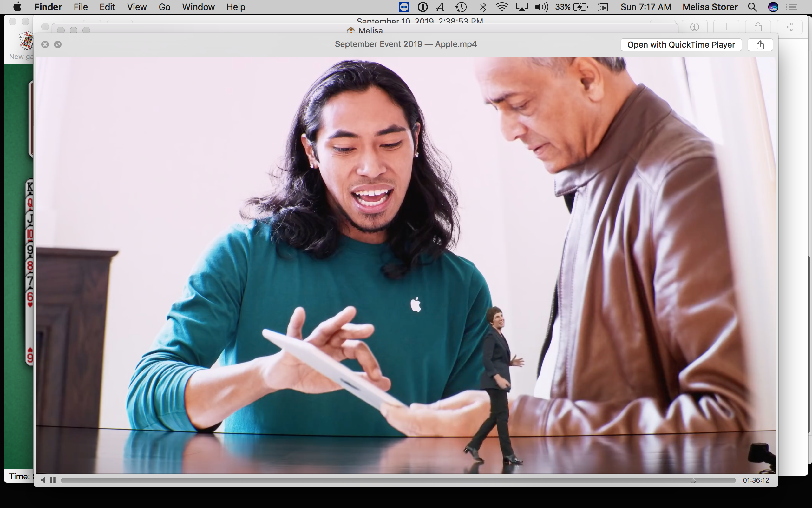Click the adjustments sliders icon in background window

pos(790,27)
